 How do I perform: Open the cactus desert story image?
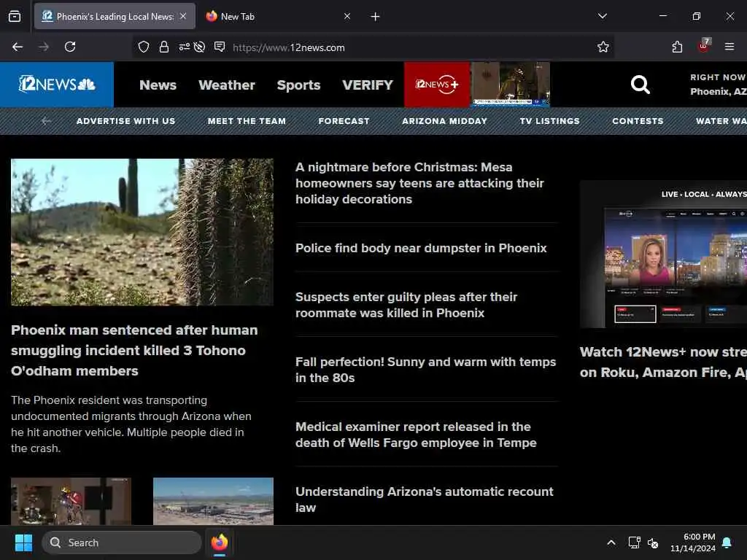(x=142, y=232)
